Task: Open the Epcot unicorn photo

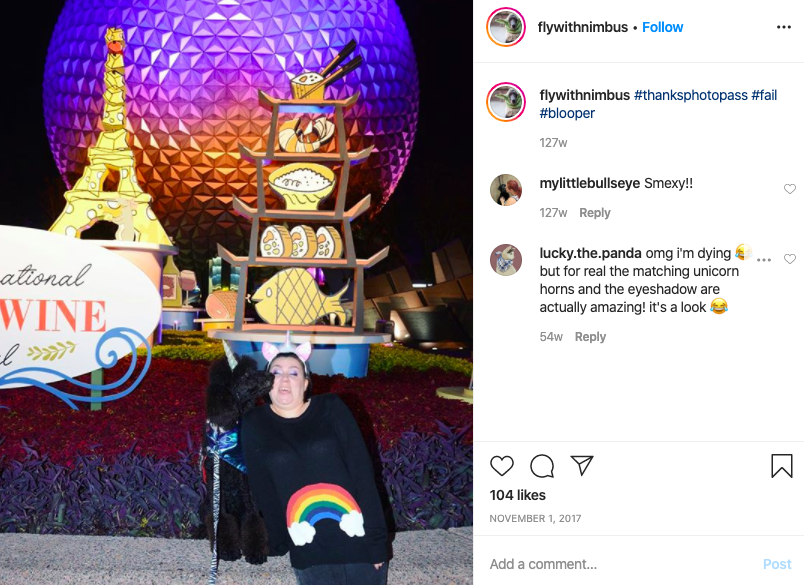Action: point(236,292)
